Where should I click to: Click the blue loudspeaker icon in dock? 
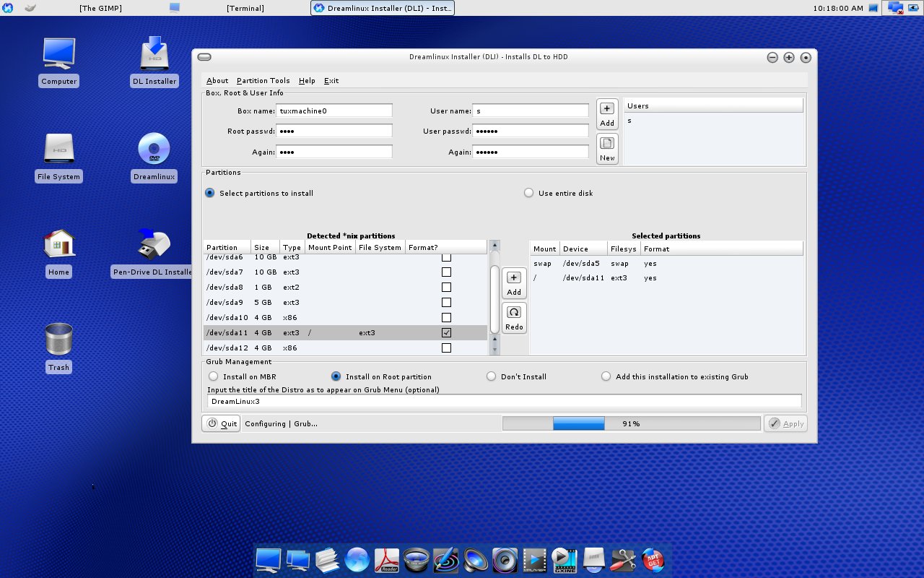476,560
